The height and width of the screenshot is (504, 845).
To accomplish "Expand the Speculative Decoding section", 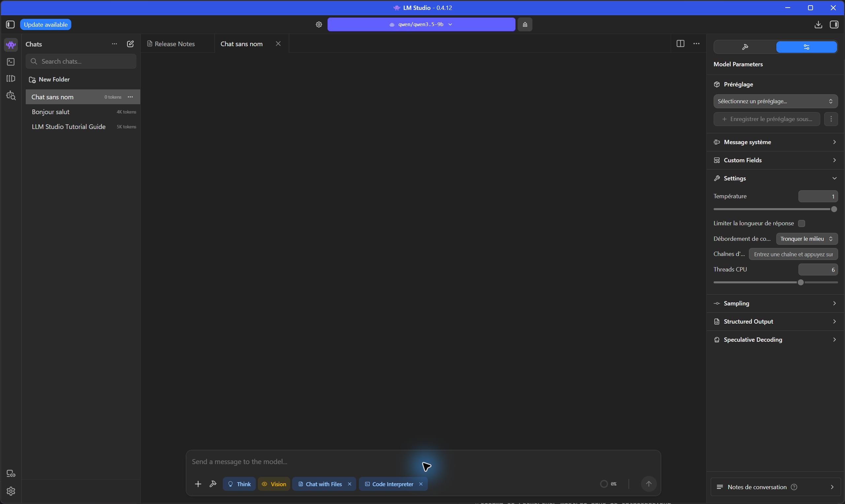I will [775, 340].
